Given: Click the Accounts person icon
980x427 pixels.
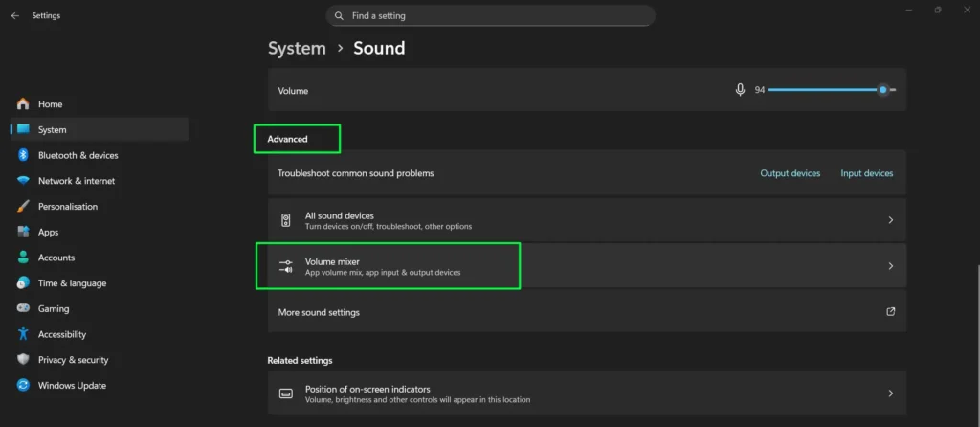Looking at the screenshot, I should [x=23, y=258].
